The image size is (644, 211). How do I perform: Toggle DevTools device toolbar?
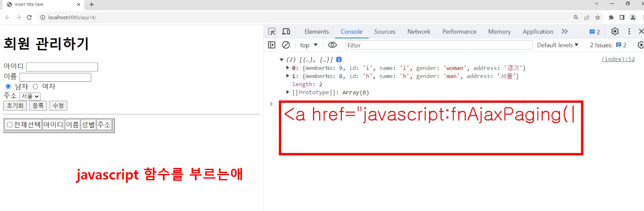click(286, 32)
